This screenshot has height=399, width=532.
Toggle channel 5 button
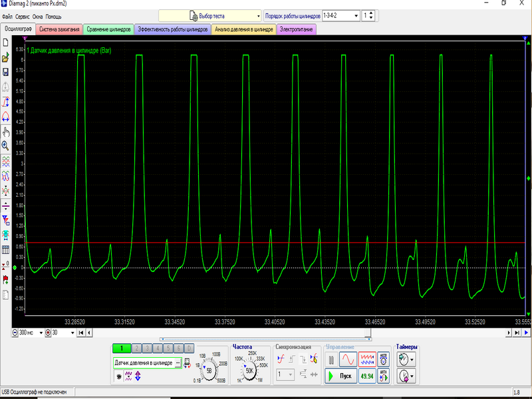[x=168, y=348]
